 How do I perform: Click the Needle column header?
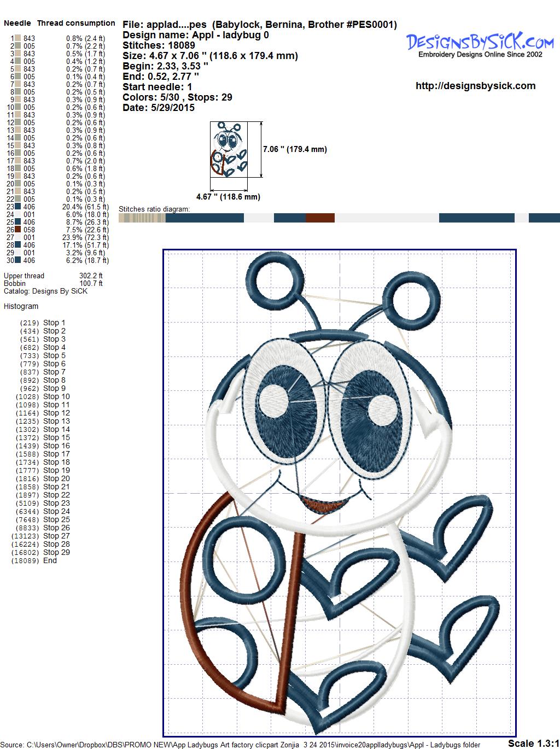coord(17,23)
